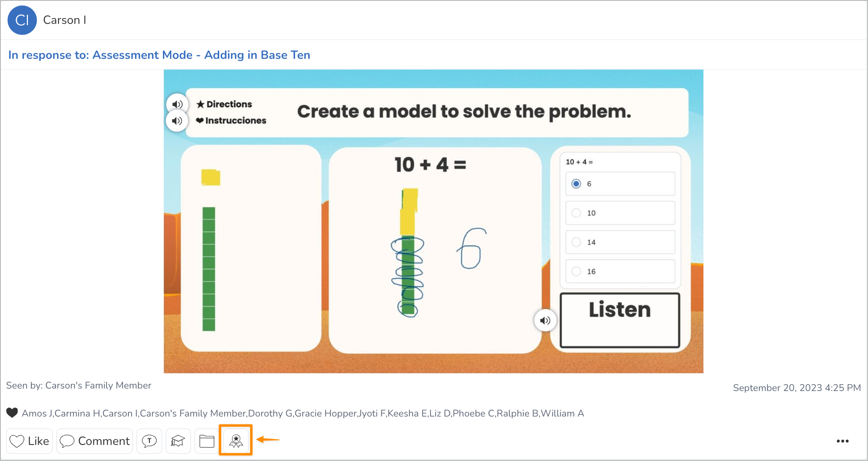Click the black heart beside the liker names

tap(12, 412)
